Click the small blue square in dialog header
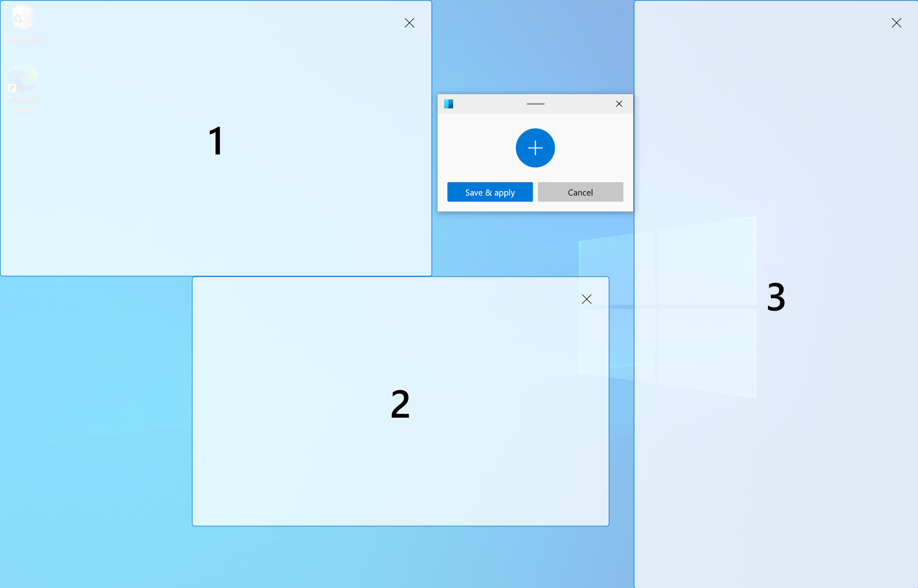This screenshot has height=588, width=918. click(448, 104)
